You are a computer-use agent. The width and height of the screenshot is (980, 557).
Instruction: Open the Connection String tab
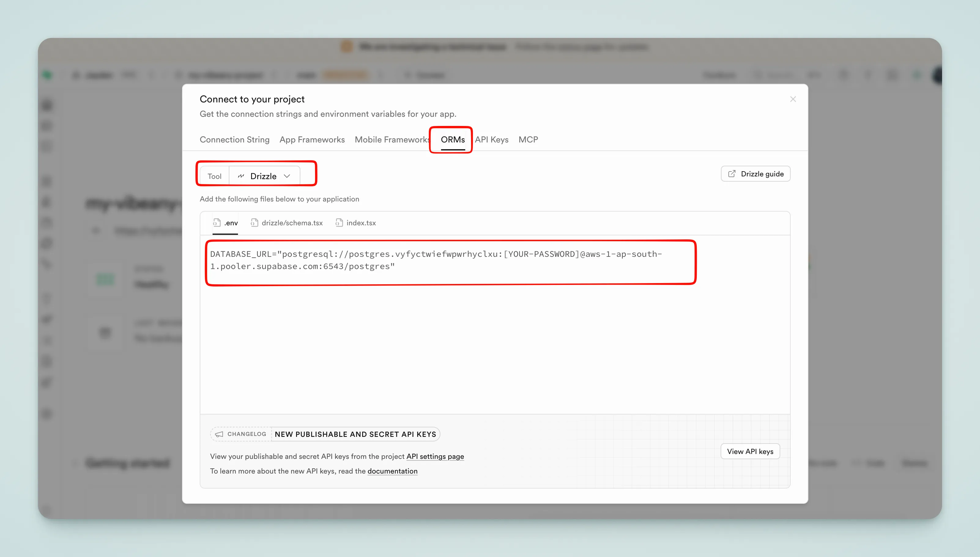pos(234,140)
